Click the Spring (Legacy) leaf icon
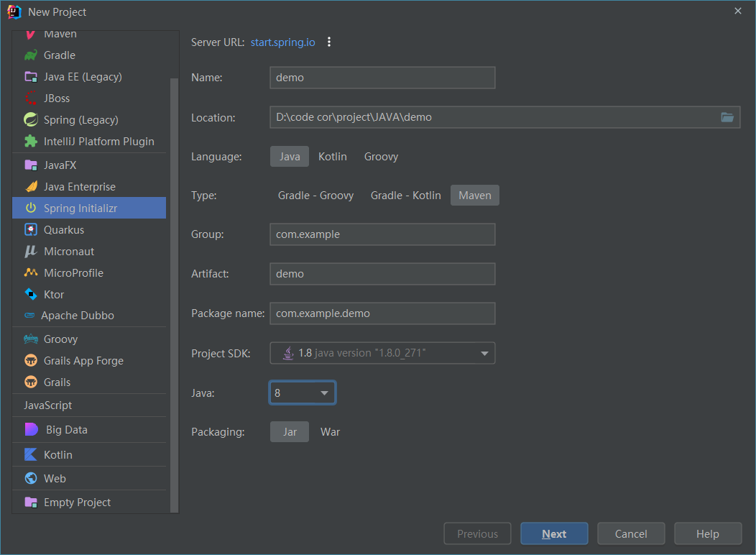756x555 pixels. (x=31, y=119)
